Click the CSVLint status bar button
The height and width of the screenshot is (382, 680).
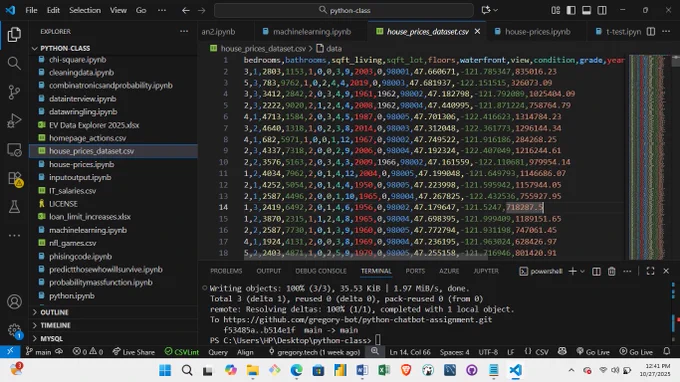coord(182,352)
